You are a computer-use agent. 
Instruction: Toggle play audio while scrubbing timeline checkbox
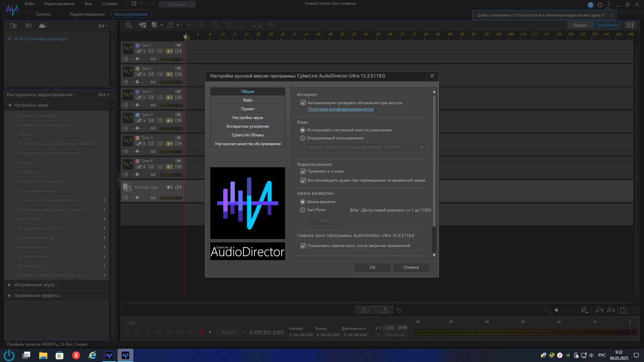303,180
